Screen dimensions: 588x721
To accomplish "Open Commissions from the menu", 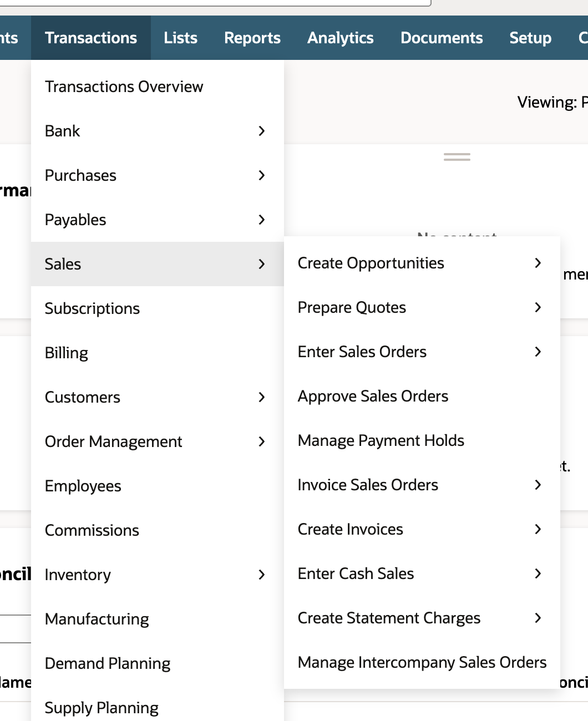I will tap(158, 530).
